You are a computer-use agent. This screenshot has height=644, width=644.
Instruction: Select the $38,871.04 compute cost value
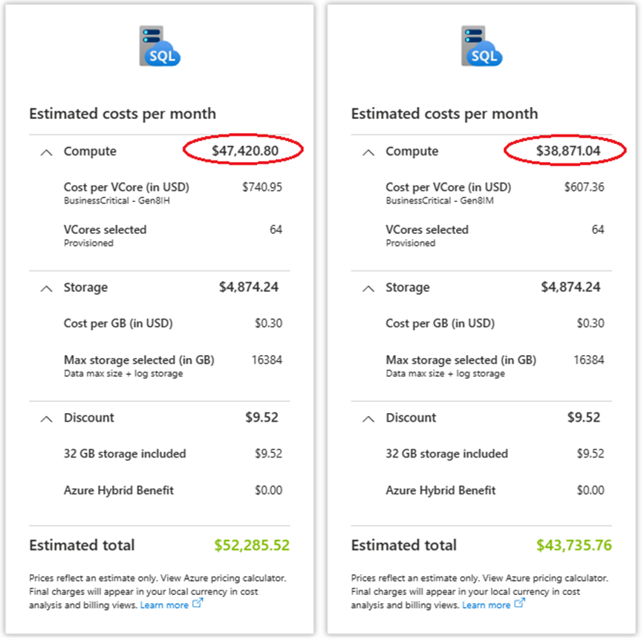point(568,151)
